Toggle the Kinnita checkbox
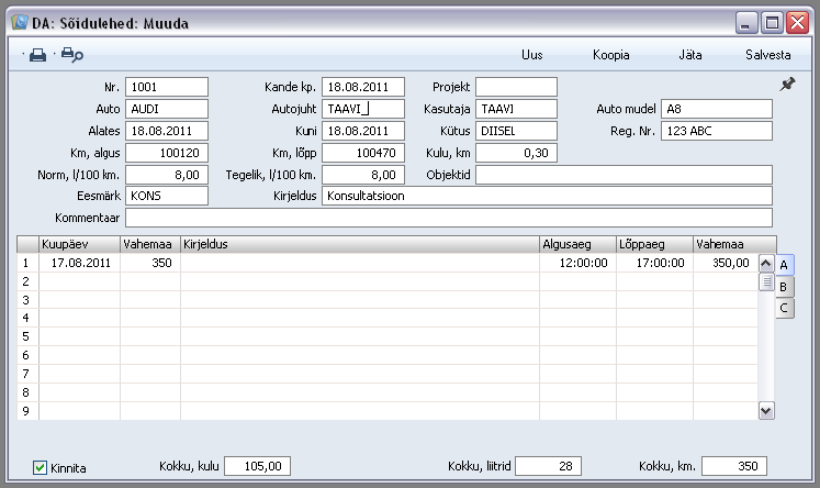This screenshot has height=488, width=820. tap(40, 467)
